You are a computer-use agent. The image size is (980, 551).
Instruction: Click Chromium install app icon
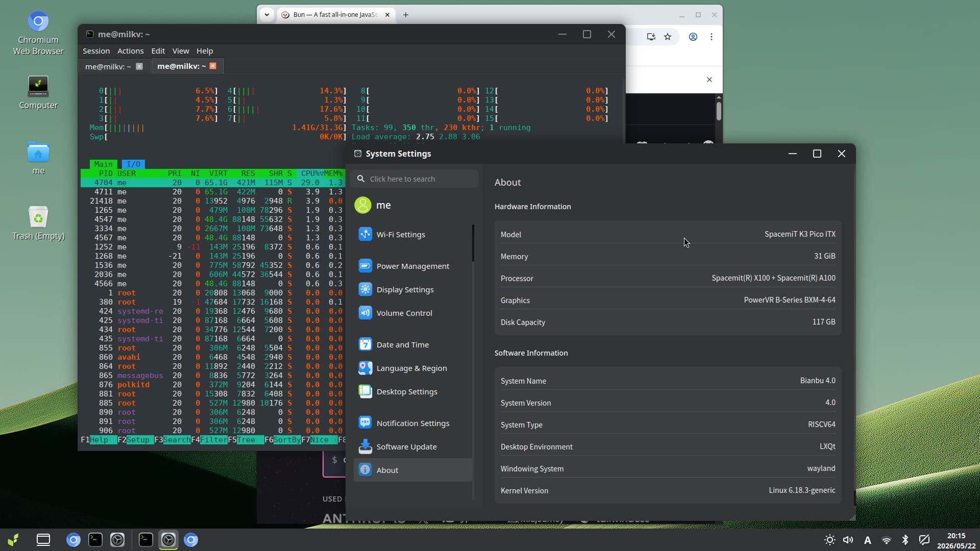click(651, 37)
